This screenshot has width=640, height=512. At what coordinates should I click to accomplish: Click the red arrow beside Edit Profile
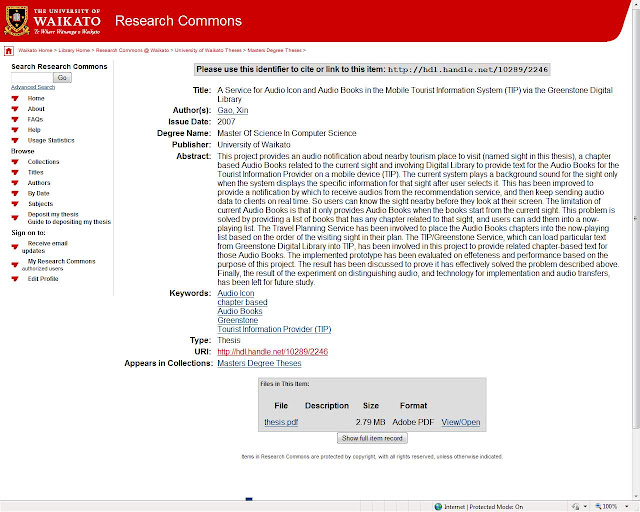coord(15,279)
